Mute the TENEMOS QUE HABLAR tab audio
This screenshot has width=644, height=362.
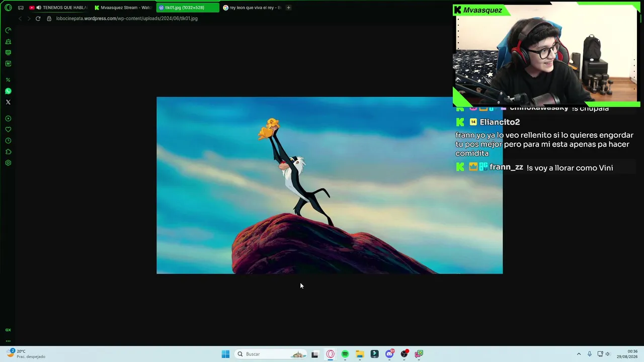(x=39, y=8)
